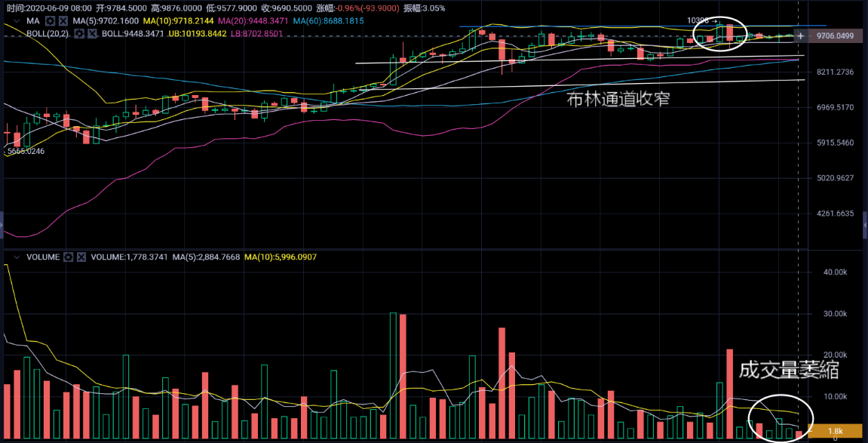Image resolution: width=868 pixels, height=443 pixels.
Task: Click the current price label 9706.0499
Action: 834,36
